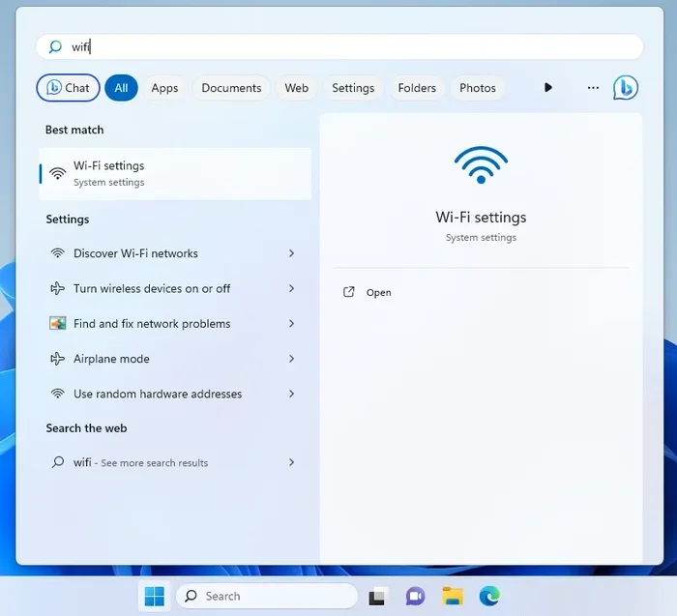
Task: Filter results by Settings
Action: (x=353, y=88)
